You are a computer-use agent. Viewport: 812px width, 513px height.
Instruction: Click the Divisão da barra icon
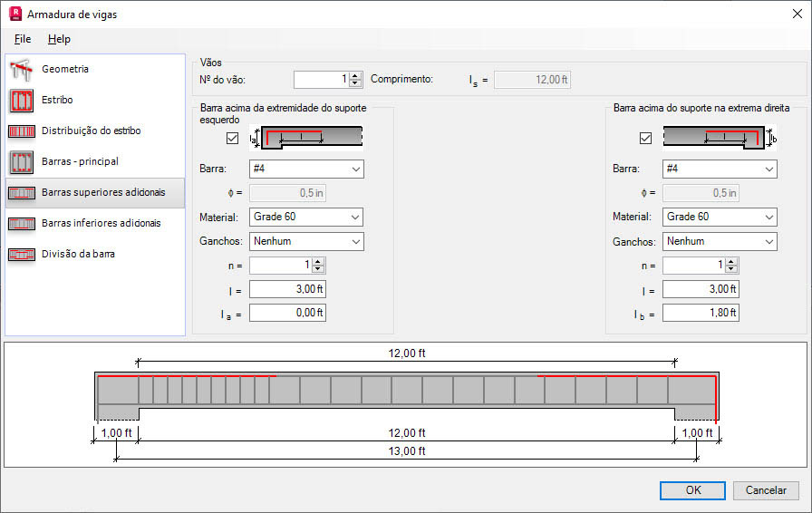point(21,255)
